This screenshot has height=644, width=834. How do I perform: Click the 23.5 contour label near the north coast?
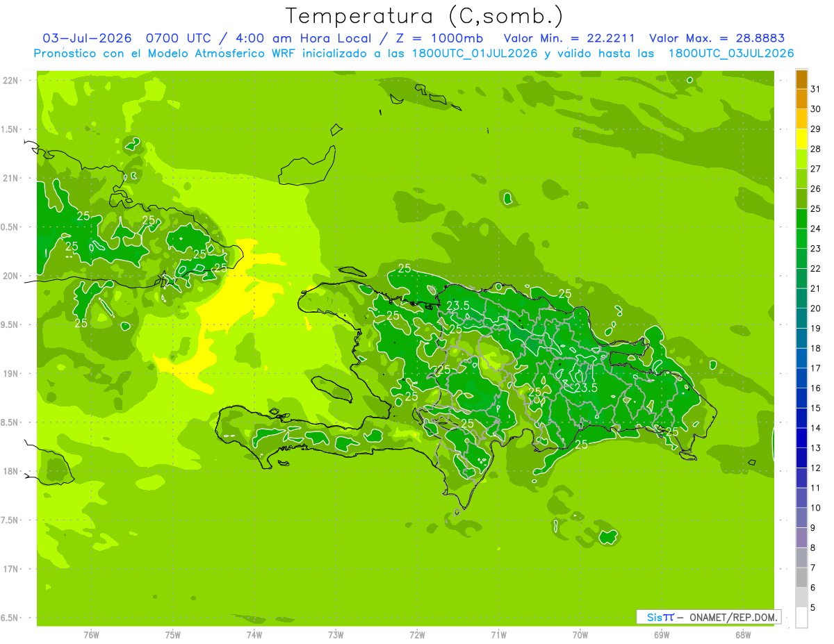click(x=458, y=305)
